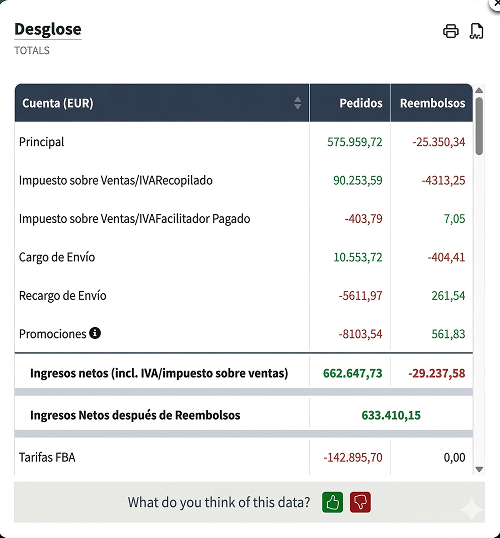This screenshot has width=500, height=538.
Task: Click the Recargo de Envío row label
Action: click(62, 295)
